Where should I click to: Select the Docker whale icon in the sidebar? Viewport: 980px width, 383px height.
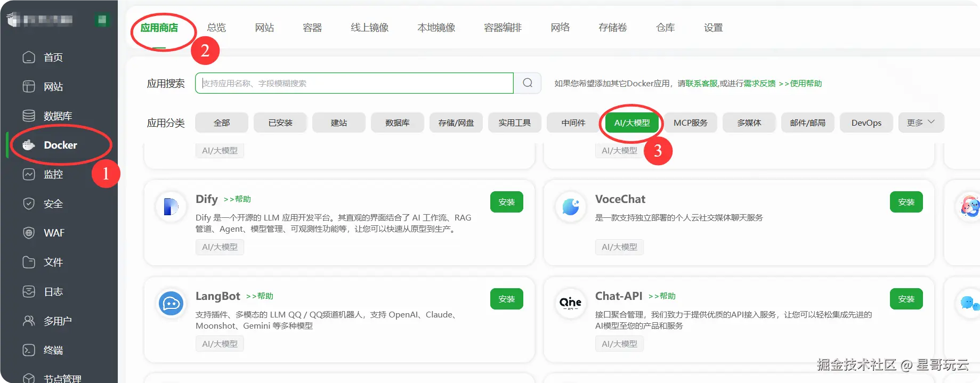(x=29, y=145)
